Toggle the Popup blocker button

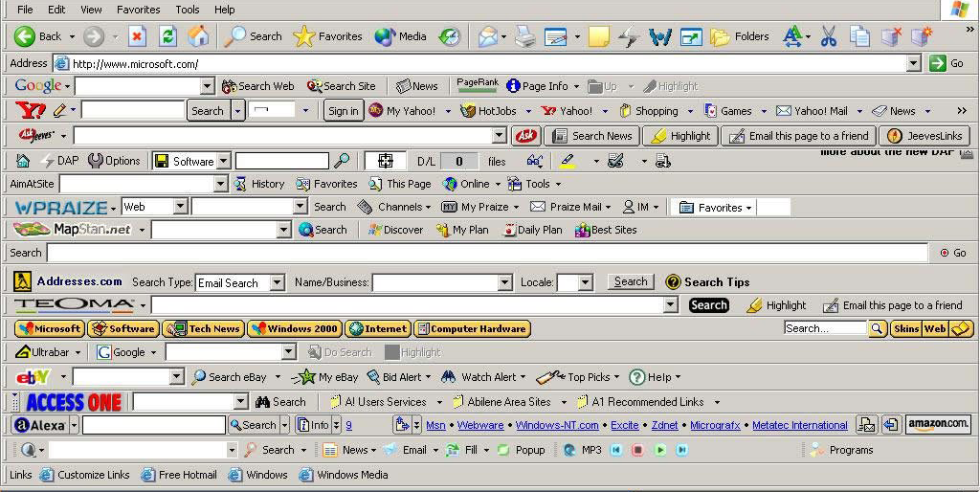coord(522,450)
